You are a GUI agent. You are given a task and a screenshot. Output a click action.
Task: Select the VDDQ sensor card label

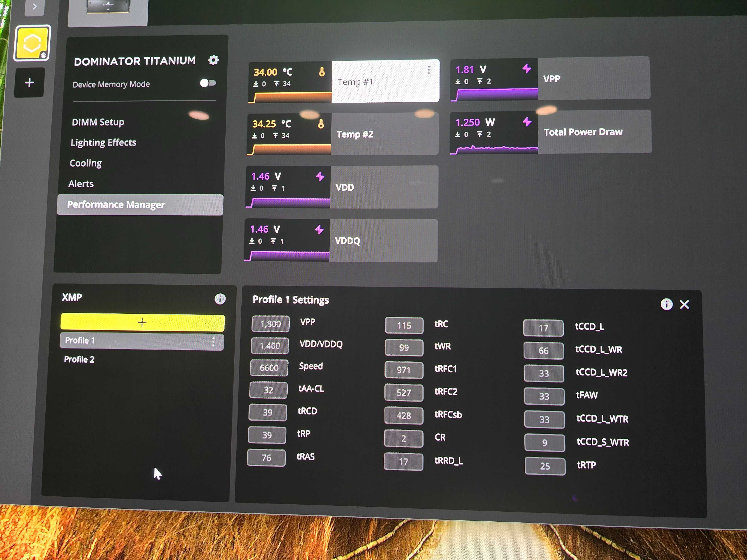point(348,241)
